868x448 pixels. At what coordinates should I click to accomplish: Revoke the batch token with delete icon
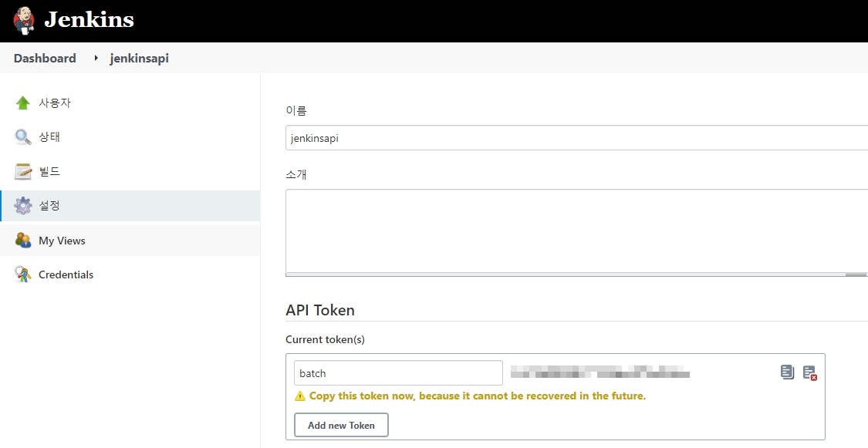pyautogui.click(x=810, y=372)
